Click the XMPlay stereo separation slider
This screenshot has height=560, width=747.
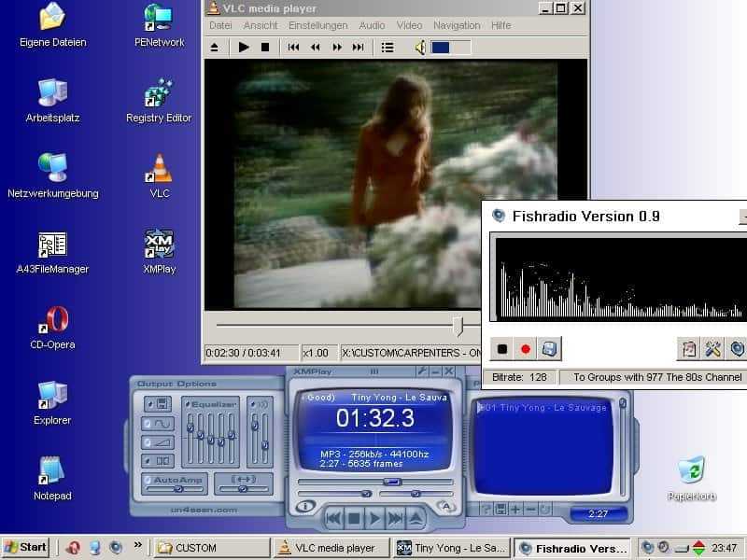coord(244,489)
